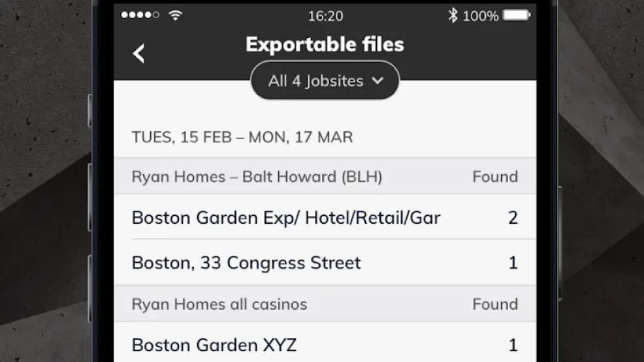Tap Found label in all casinos header
Viewport: 644px width, 362px height.
coord(495,304)
